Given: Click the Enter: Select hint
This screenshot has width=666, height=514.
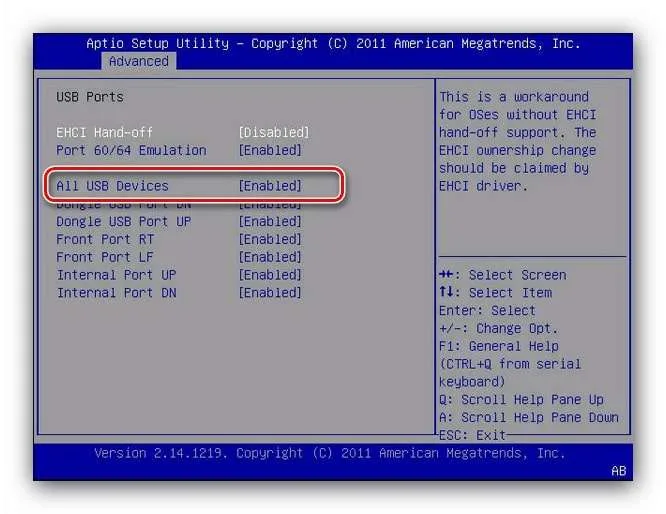Looking at the screenshot, I should (x=487, y=311).
